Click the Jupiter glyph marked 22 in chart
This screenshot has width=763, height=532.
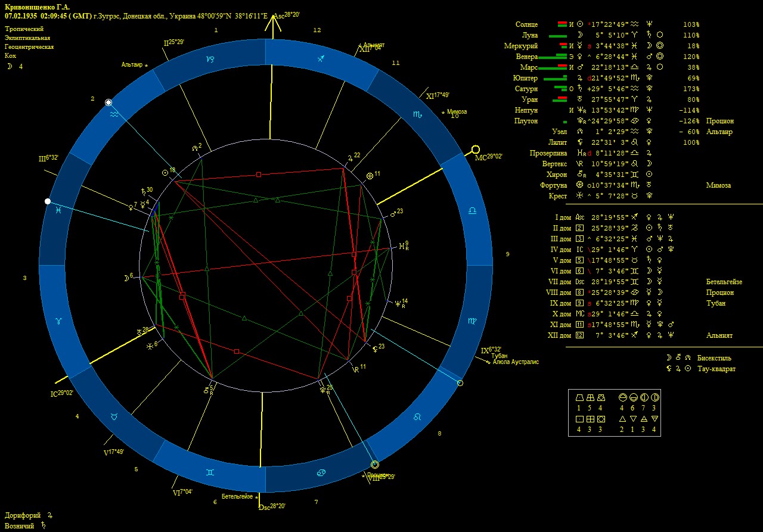350,158
